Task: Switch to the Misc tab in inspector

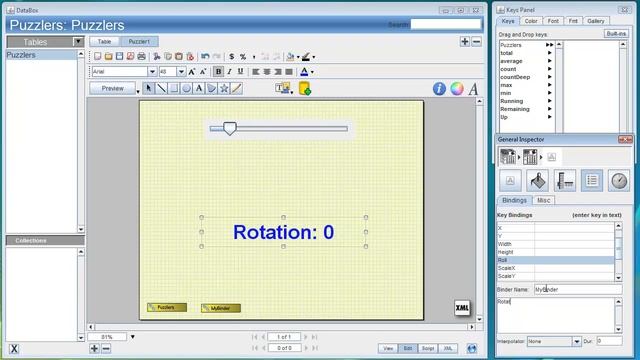Action: pos(544,200)
